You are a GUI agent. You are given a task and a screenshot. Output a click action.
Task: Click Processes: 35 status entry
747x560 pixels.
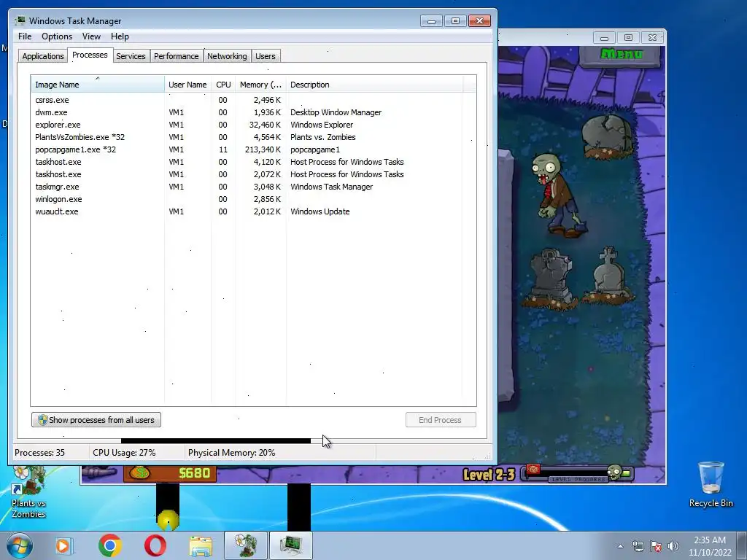click(39, 453)
